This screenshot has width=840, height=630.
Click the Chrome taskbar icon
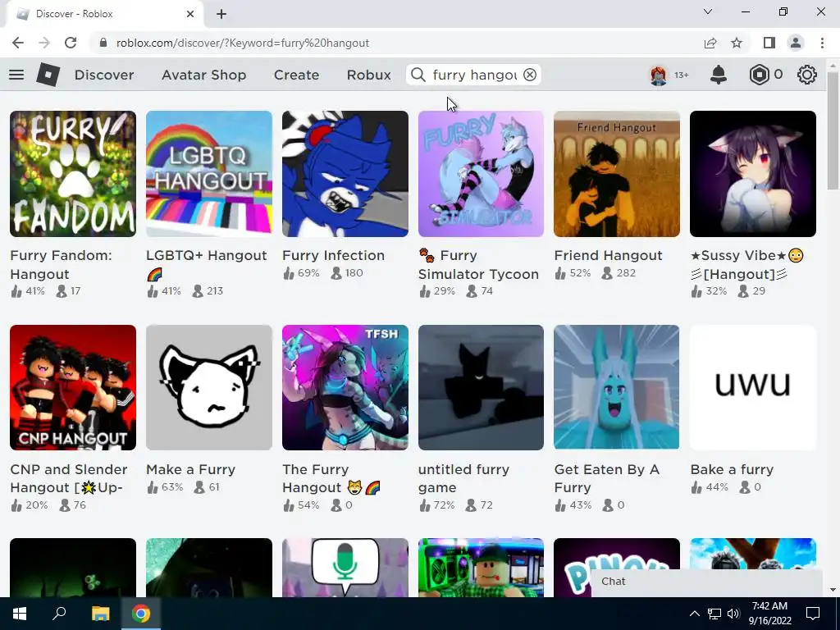pyautogui.click(x=141, y=614)
